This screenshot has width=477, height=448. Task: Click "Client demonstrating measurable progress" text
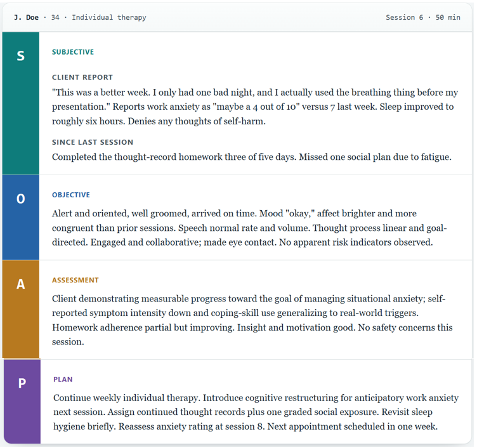pyautogui.click(x=139, y=299)
